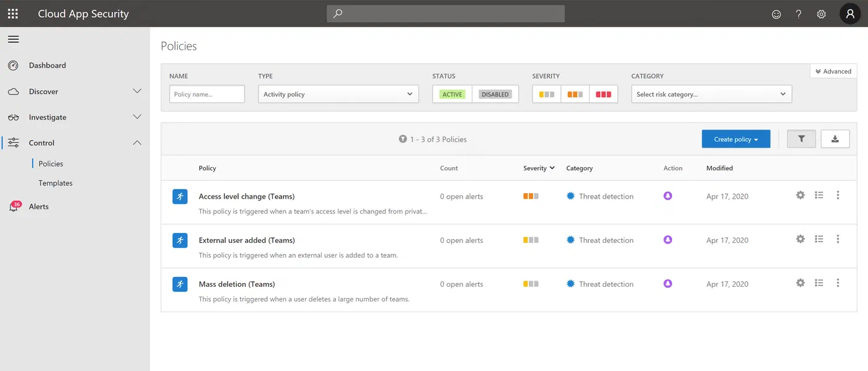This screenshot has width=868, height=371.
Task: Open the Mass deletion (Teams) policy
Action: point(237,284)
